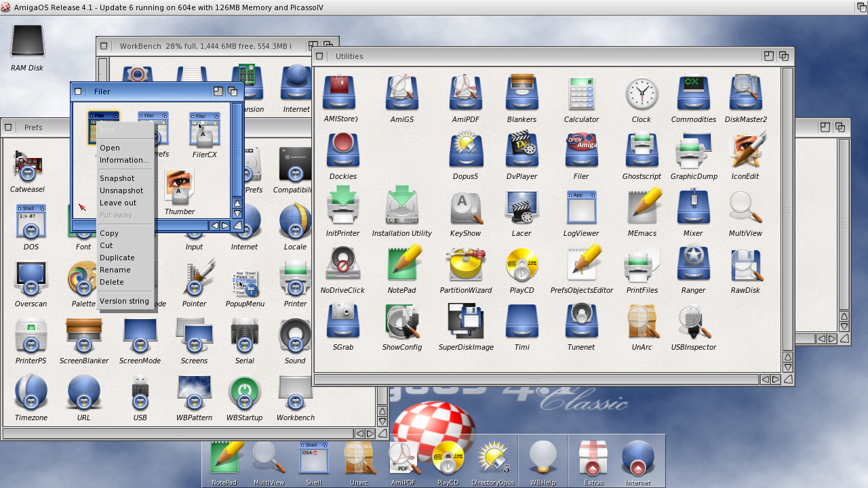Screen dimensions: 868x488
Task: Launch the Tunenet icon
Action: [x=581, y=321]
